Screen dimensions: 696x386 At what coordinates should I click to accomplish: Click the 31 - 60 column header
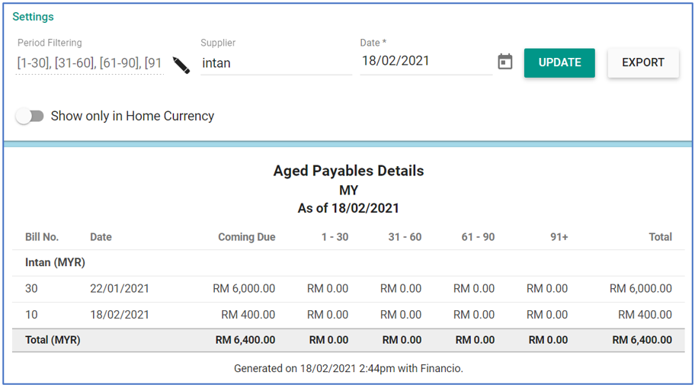405,237
